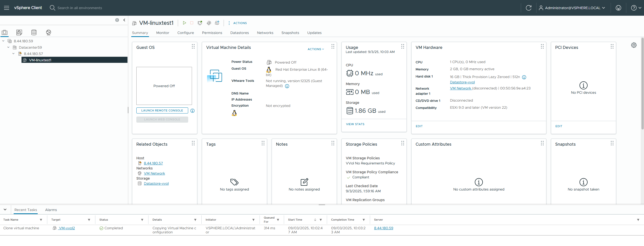
Task: Open the feedback smiley icon
Action: [x=618, y=8]
